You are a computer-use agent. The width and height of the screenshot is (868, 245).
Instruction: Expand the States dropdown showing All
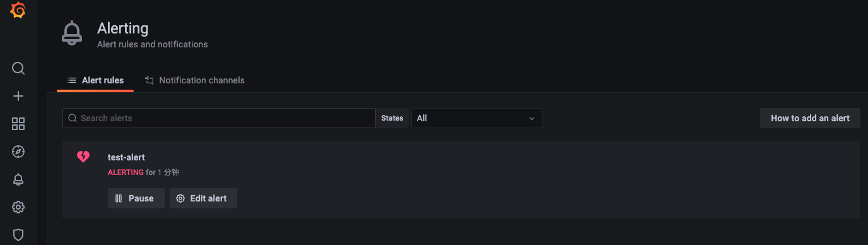476,118
